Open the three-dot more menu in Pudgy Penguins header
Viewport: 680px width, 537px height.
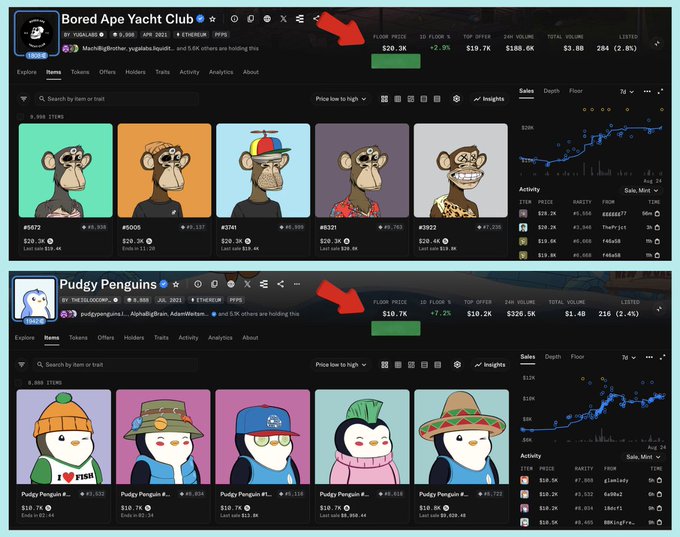tap(297, 284)
